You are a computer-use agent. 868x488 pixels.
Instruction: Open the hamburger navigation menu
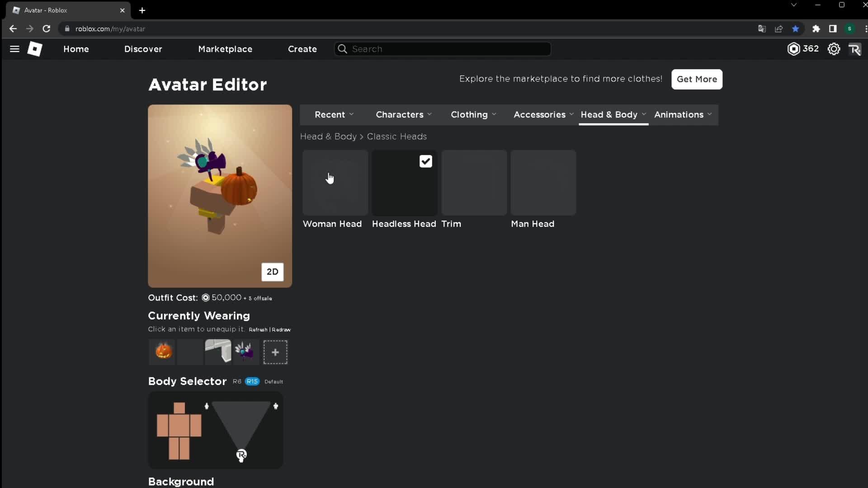coord(14,49)
